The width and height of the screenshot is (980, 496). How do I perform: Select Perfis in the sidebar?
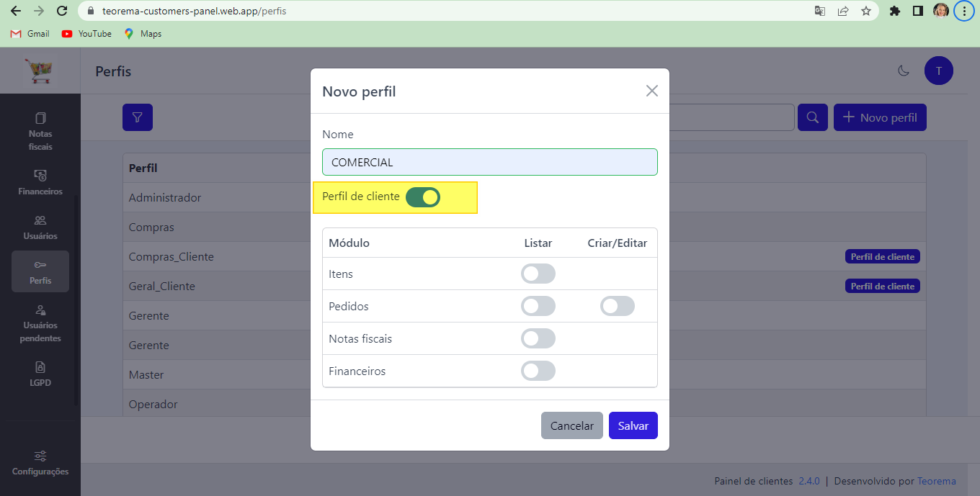(x=40, y=271)
